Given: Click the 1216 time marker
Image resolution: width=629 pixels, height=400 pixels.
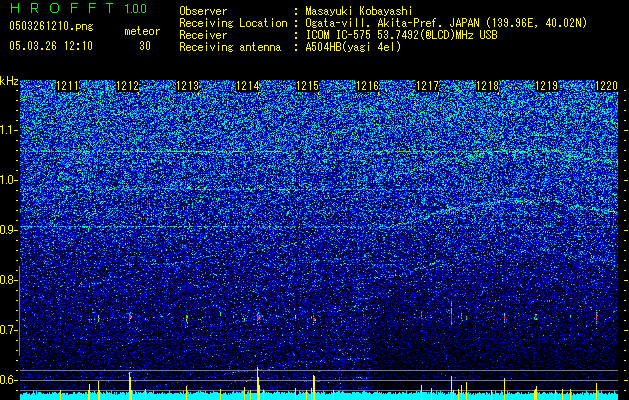Looking at the screenshot, I should [367, 86].
